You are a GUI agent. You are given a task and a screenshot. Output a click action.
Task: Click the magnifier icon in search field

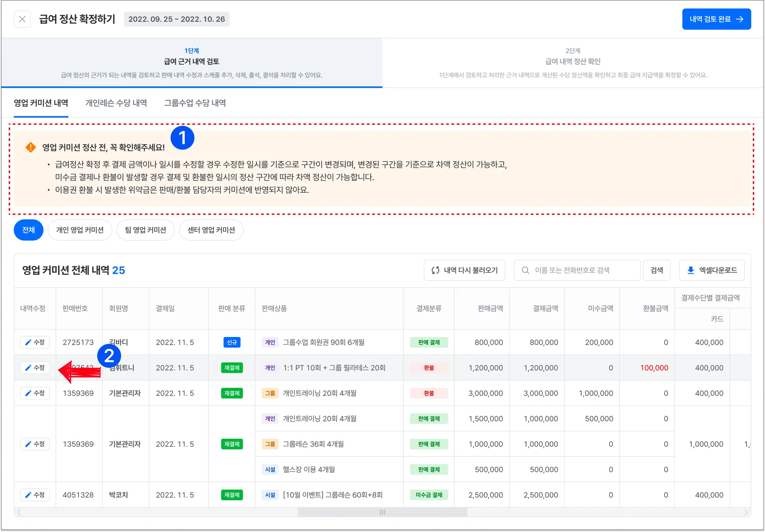(525, 270)
